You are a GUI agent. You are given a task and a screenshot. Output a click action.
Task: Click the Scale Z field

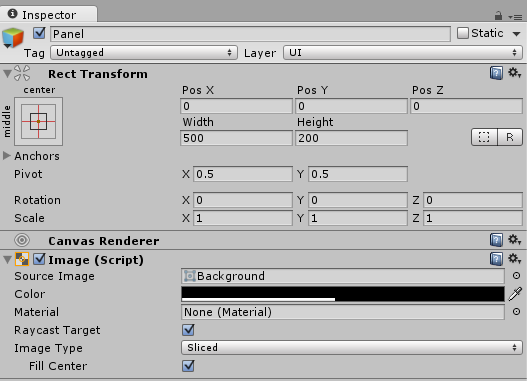point(473,218)
